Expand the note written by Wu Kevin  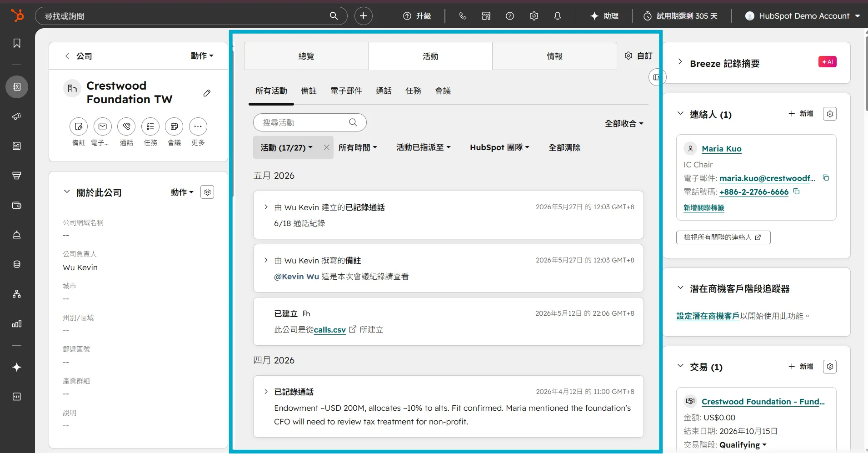tap(266, 260)
